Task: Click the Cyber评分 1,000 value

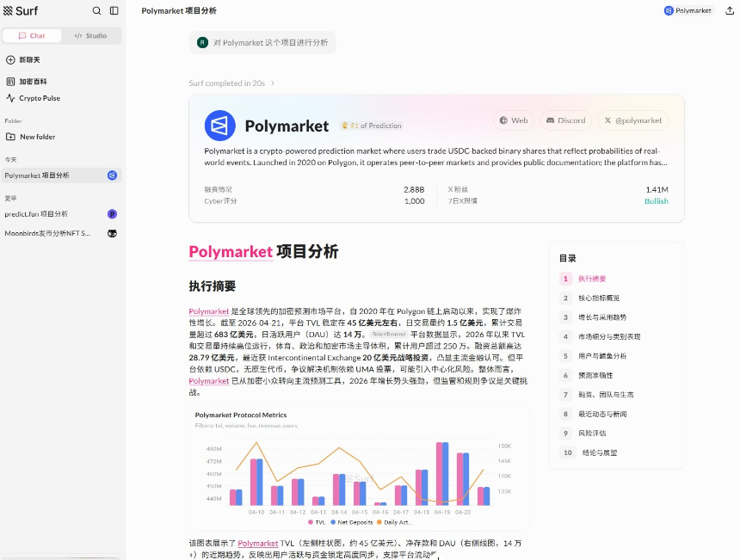Action: (x=415, y=201)
